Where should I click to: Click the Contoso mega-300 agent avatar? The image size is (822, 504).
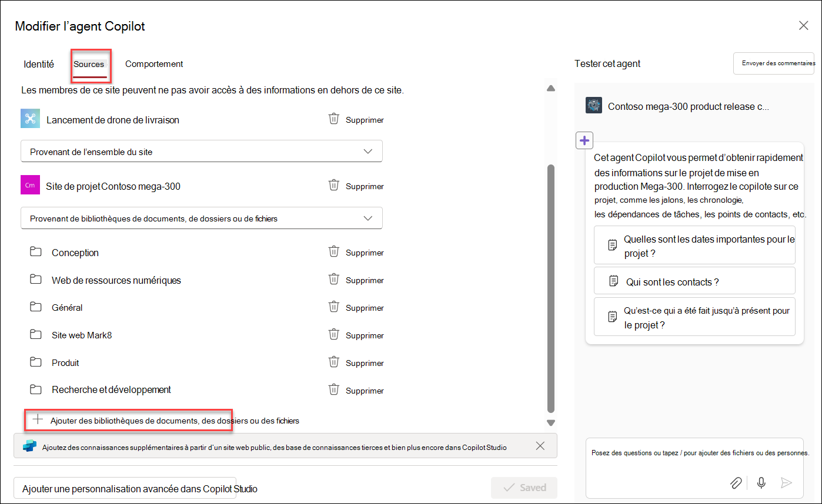pos(594,106)
